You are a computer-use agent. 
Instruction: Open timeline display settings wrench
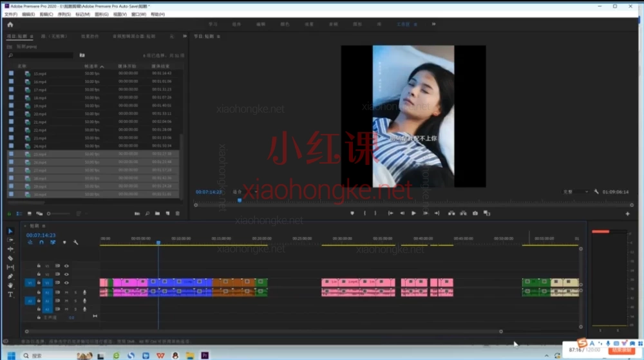pos(76,243)
